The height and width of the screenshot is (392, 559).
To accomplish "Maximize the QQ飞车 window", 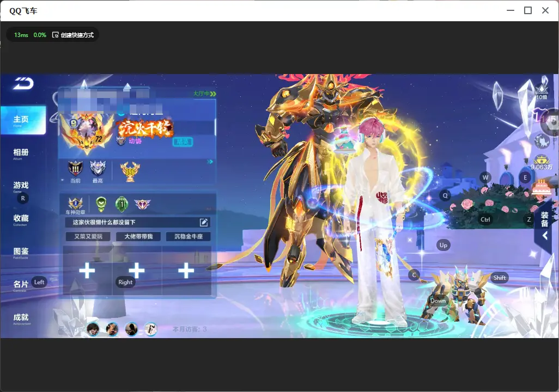I will (x=528, y=10).
